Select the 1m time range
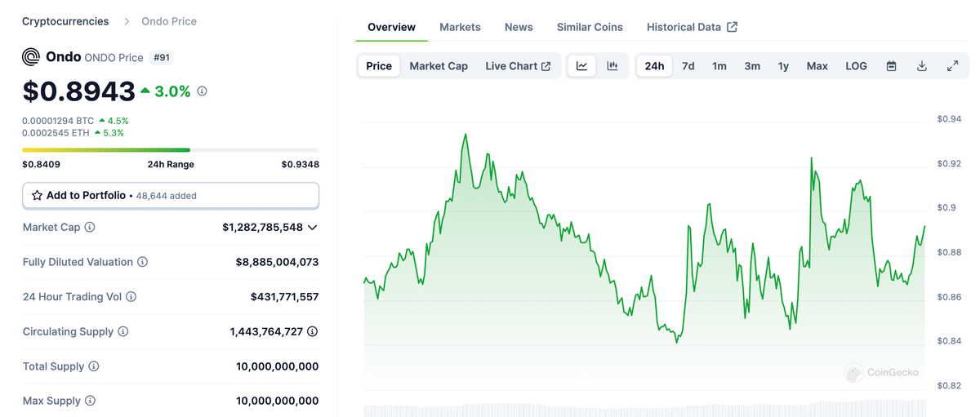The height and width of the screenshot is (417, 980). coord(719,66)
